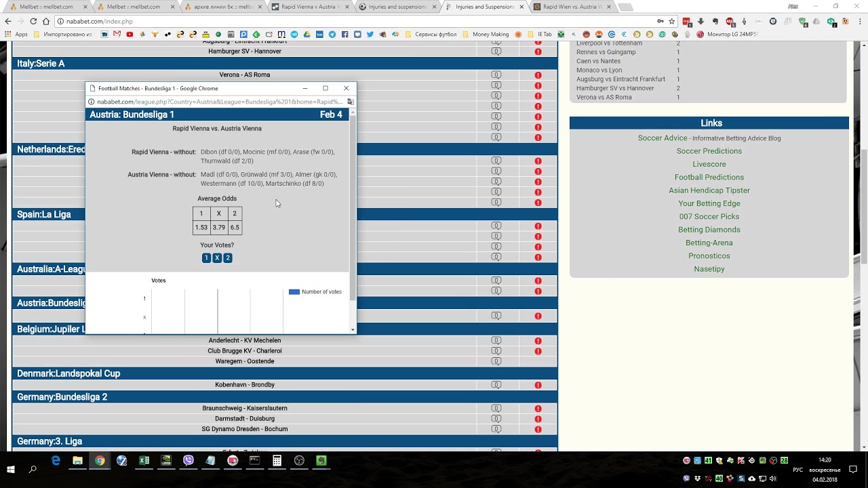Open comments icon for Verona - AS Roma

click(496, 75)
